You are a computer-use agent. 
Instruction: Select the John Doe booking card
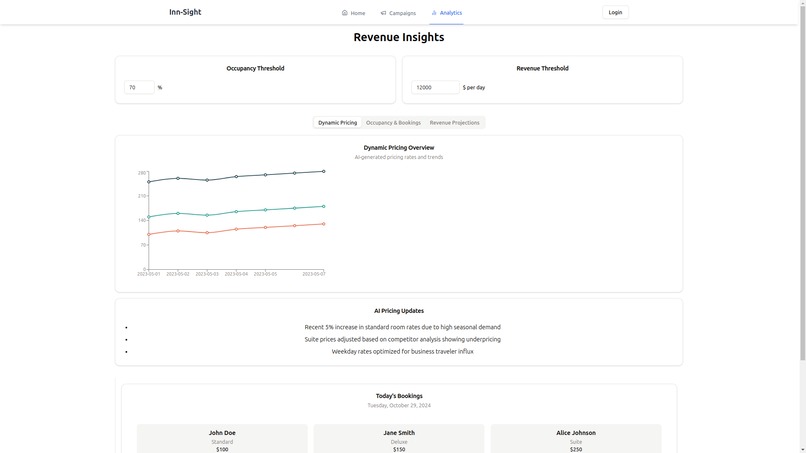[x=222, y=439]
